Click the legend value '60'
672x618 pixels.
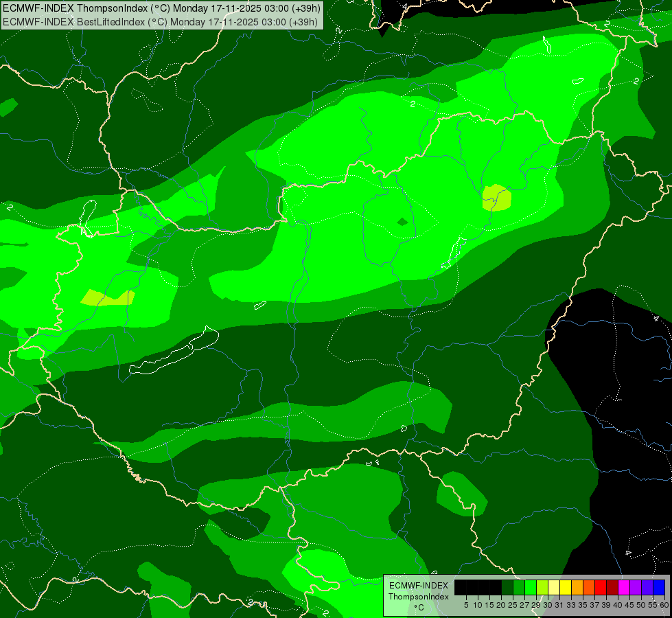click(x=664, y=605)
